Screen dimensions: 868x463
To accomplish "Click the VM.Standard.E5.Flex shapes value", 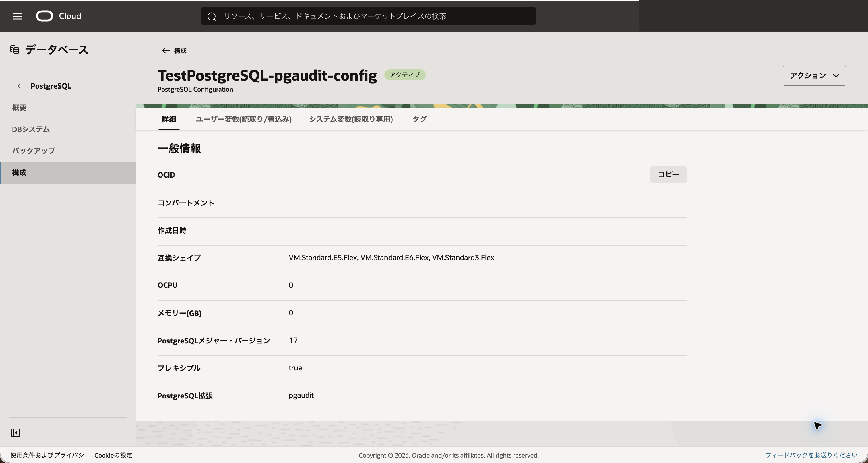I will [391, 258].
